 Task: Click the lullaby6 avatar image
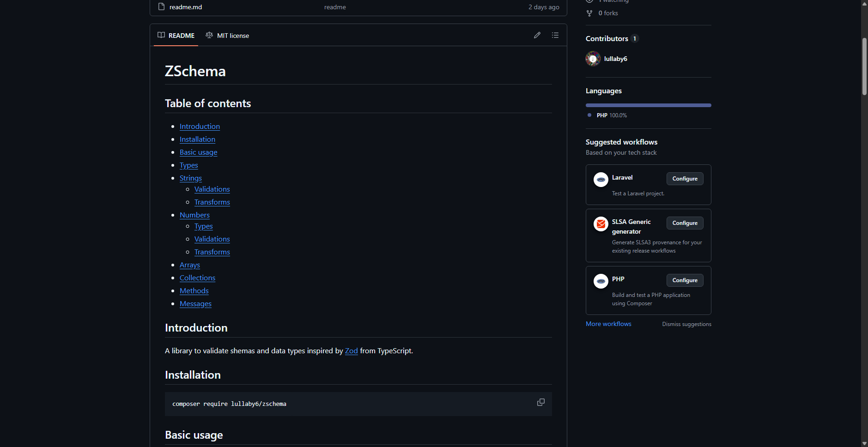pyautogui.click(x=593, y=59)
